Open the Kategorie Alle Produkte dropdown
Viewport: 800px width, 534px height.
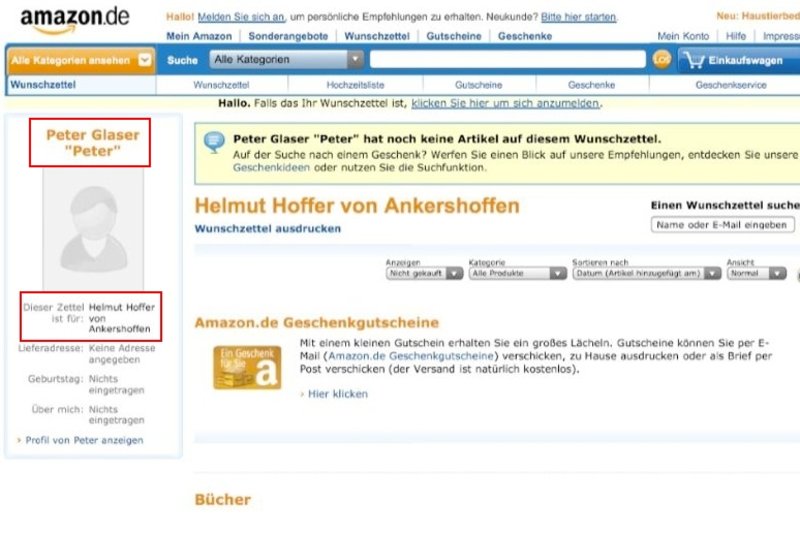[517, 273]
